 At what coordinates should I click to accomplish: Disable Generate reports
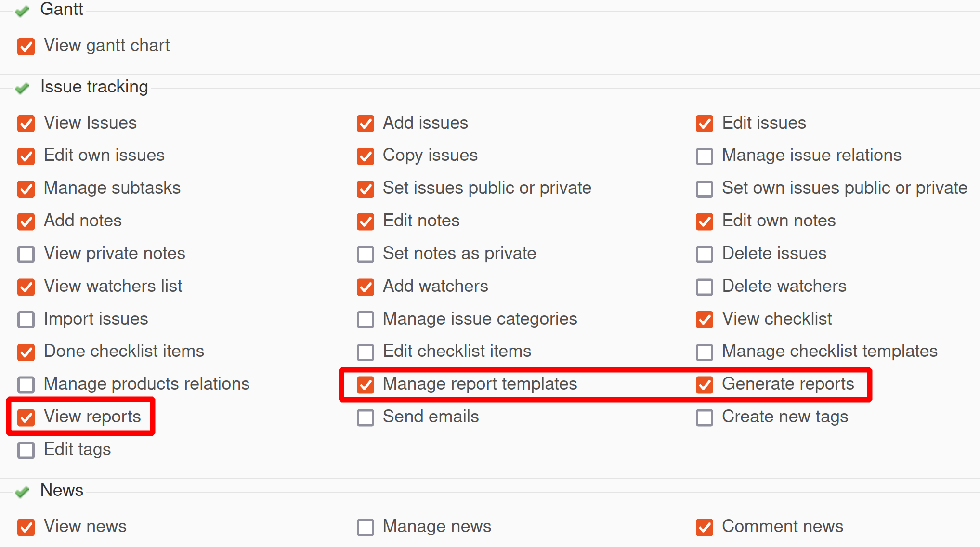pyautogui.click(x=704, y=385)
